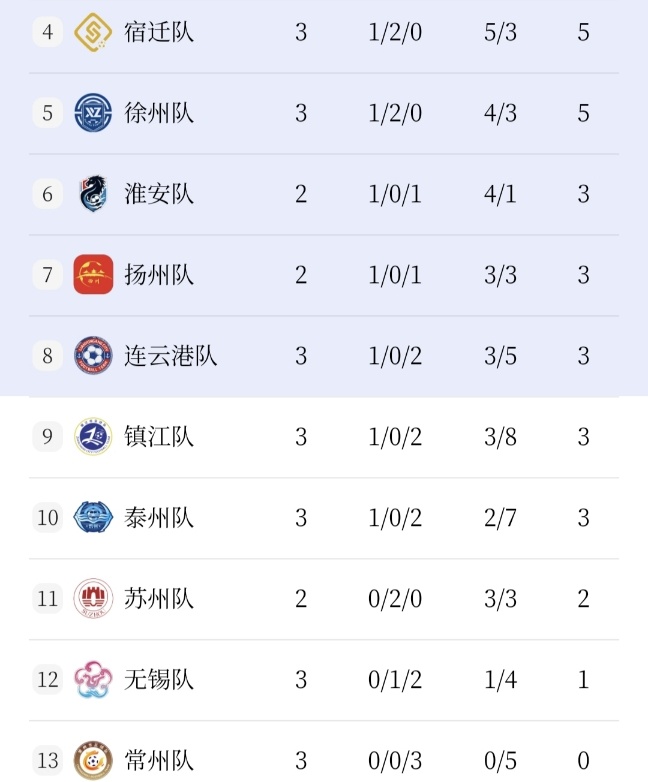The width and height of the screenshot is (648, 782).
Task: Click the 徐州队 team logo
Action: pyautogui.click(x=93, y=113)
